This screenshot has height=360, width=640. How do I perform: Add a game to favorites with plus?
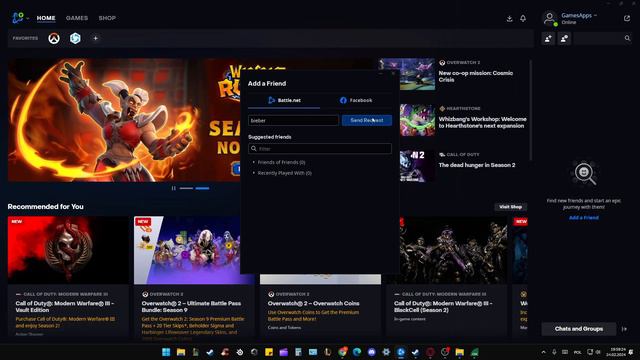pos(95,38)
